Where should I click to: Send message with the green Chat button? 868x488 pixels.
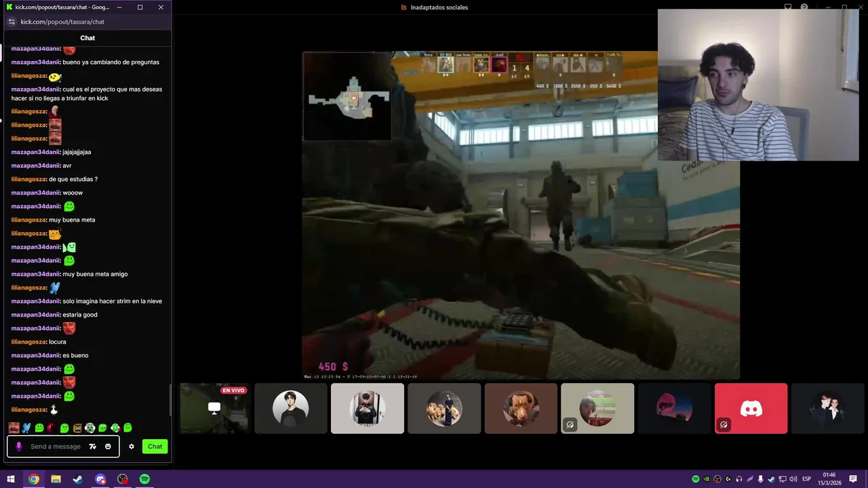(x=155, y=446)
